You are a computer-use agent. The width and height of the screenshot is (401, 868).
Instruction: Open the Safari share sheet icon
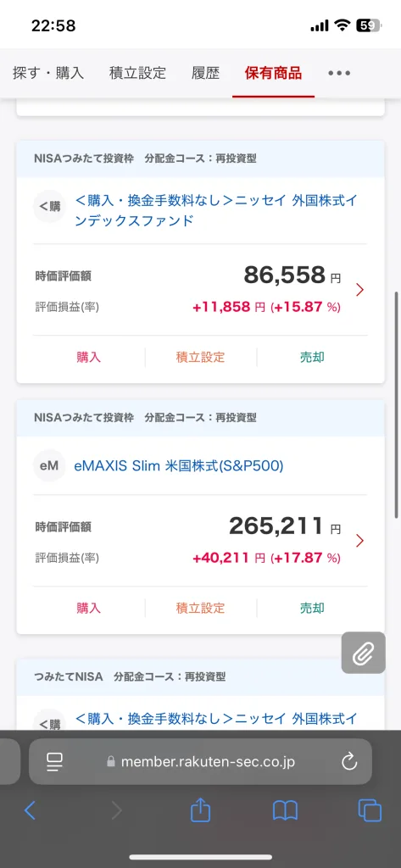pos(200,810)
